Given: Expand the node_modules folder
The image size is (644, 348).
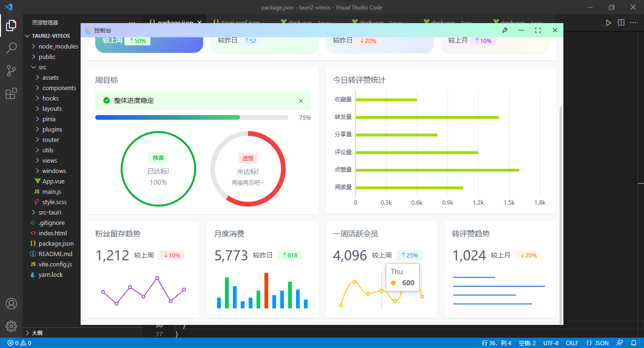Looking at the screenshot, I should 58,46.
